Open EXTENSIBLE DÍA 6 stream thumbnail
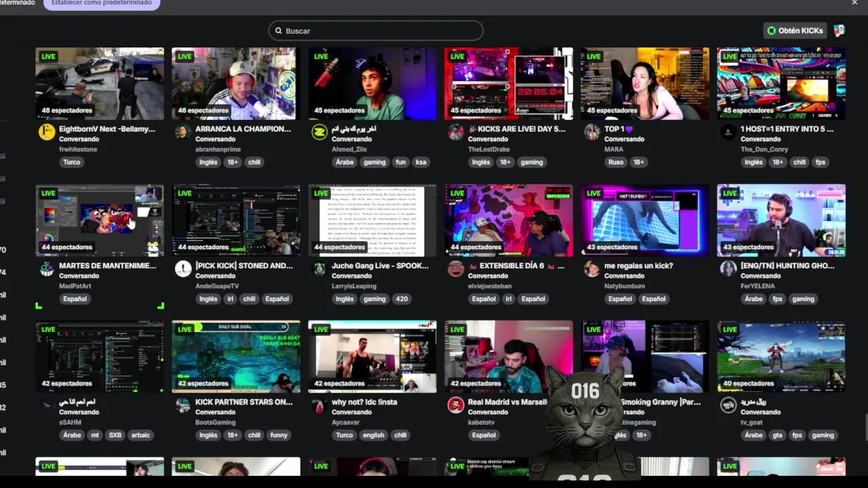The width and height of the screenshot is (868, 488). click(509, 220)
